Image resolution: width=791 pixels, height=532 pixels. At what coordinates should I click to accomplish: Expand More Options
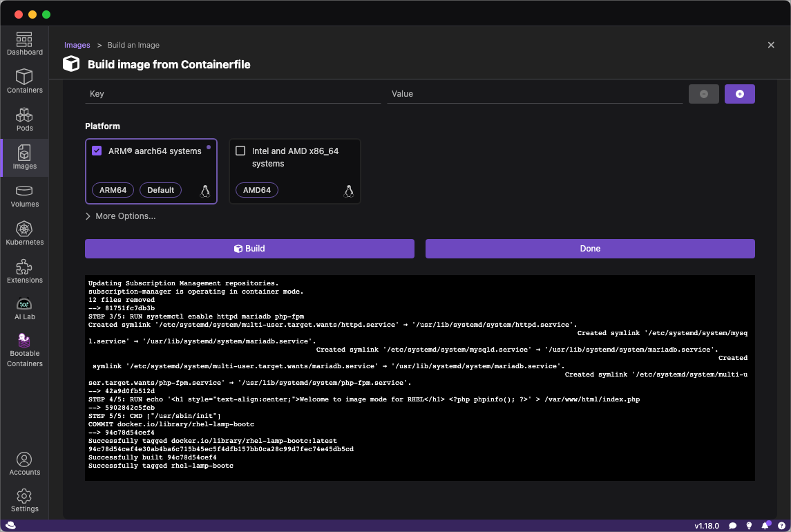coord(121,216)
